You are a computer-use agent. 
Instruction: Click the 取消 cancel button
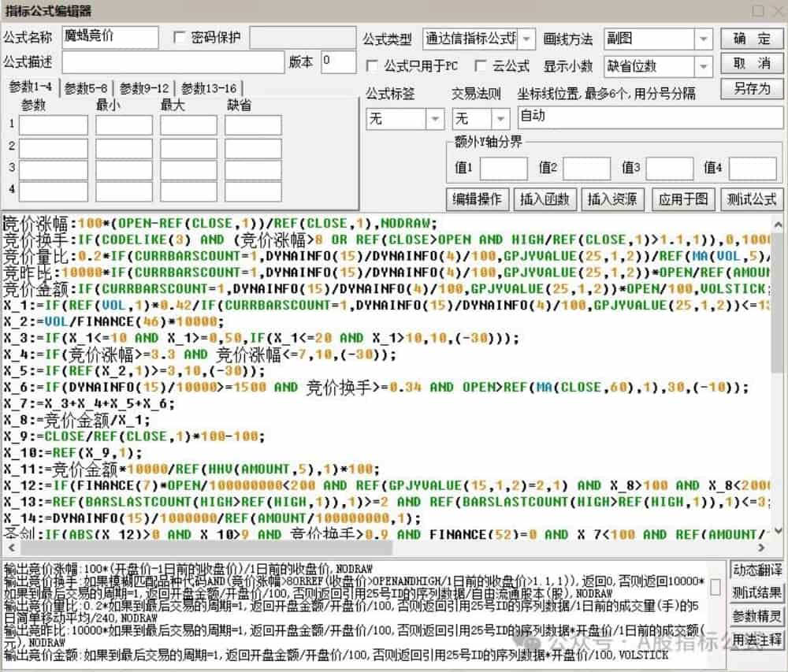(751, 64)
